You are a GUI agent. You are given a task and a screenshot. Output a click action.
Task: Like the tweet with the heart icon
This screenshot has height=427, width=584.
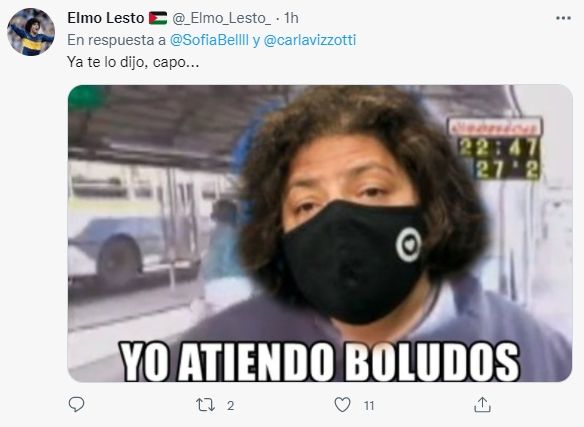(342, 405)
